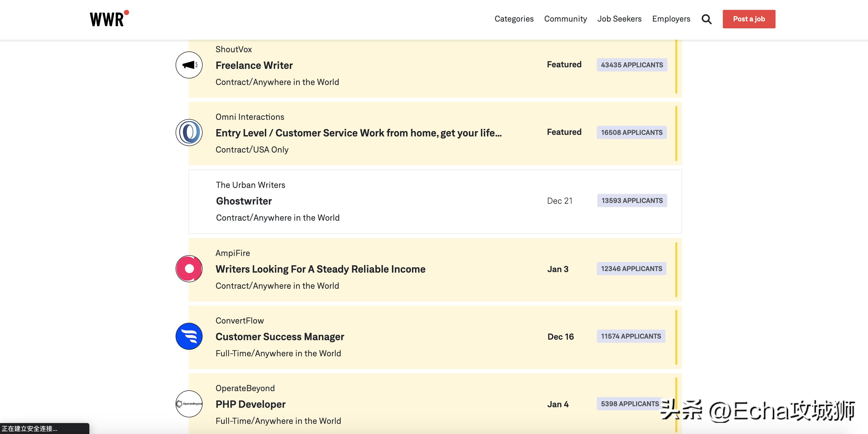868x434 pixels.
Task: Open the Categories menu
Action: pos(514,19)
